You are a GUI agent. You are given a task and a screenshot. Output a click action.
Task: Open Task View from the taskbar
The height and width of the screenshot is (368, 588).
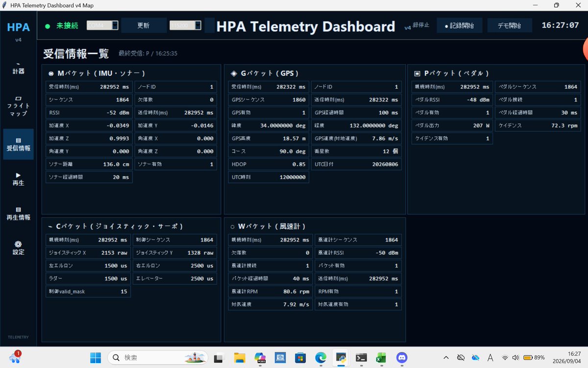219,357
